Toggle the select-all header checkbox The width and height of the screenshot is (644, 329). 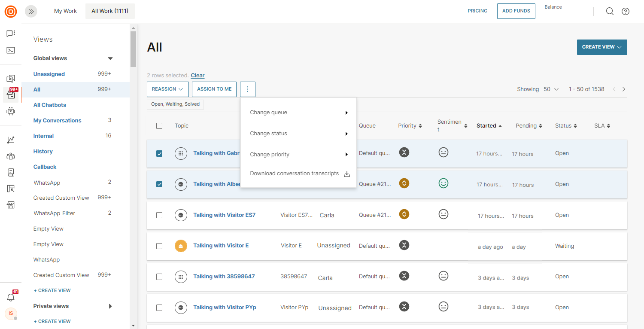(x=159, y=126)
